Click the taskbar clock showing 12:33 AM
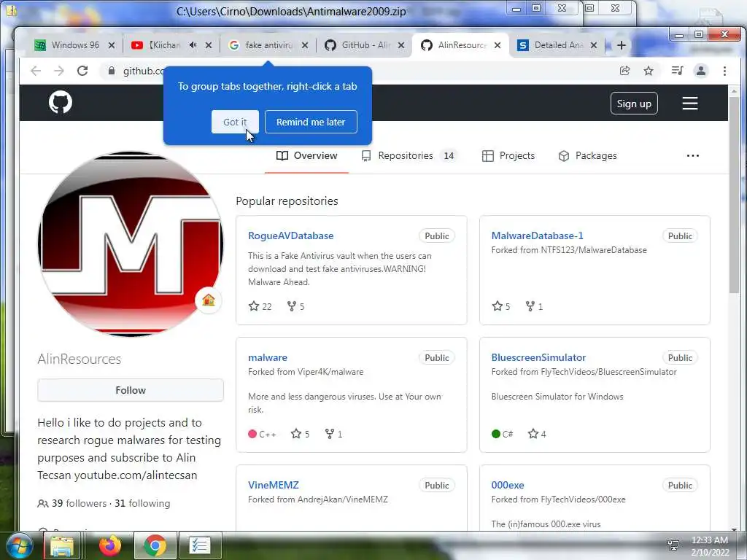 pyautogui.click(x=710, y=545)
